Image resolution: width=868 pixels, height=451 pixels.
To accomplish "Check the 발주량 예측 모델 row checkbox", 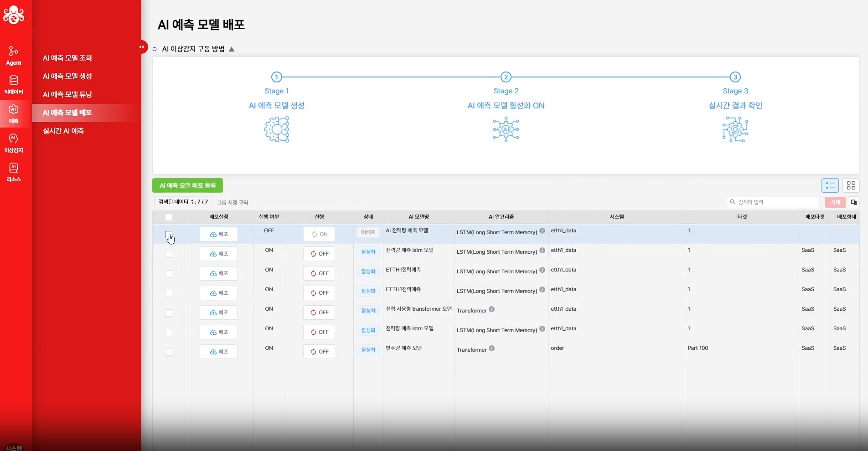I will point(169,352).
